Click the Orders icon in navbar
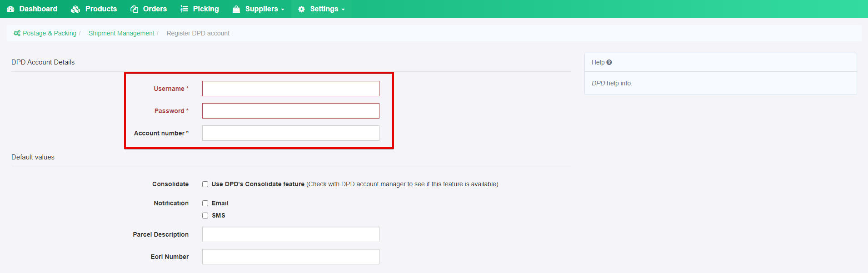Viewport: 868px width, 273px height. 135,9
